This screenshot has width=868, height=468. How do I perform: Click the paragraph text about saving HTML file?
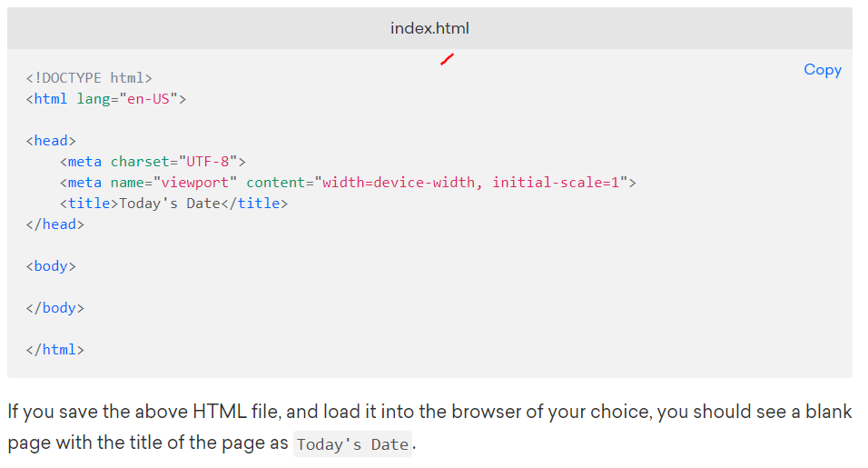[429, 427]
